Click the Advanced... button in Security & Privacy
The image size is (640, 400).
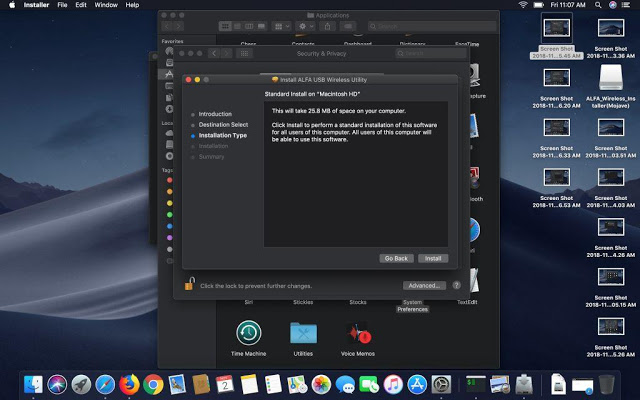tap(424, 285)
